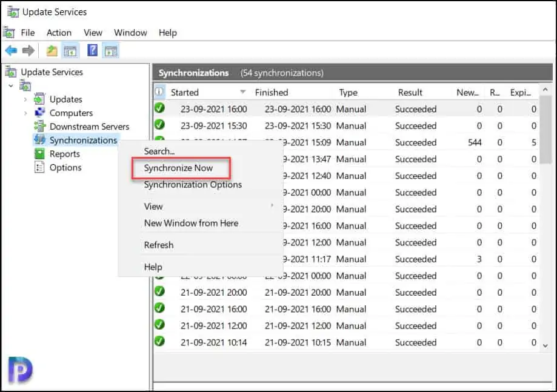Click Manual in the 13:47 row
The height and width of the screenshot is (392, 557).
[351, 159]
